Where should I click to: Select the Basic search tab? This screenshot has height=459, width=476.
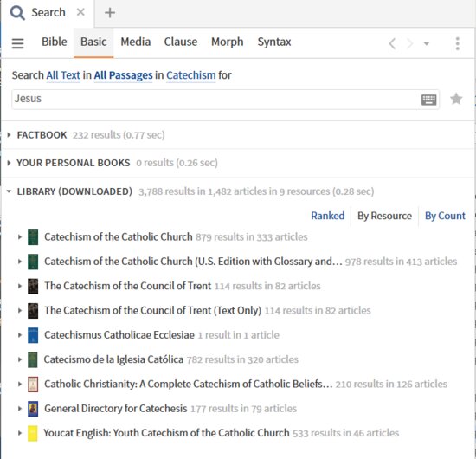93,42
